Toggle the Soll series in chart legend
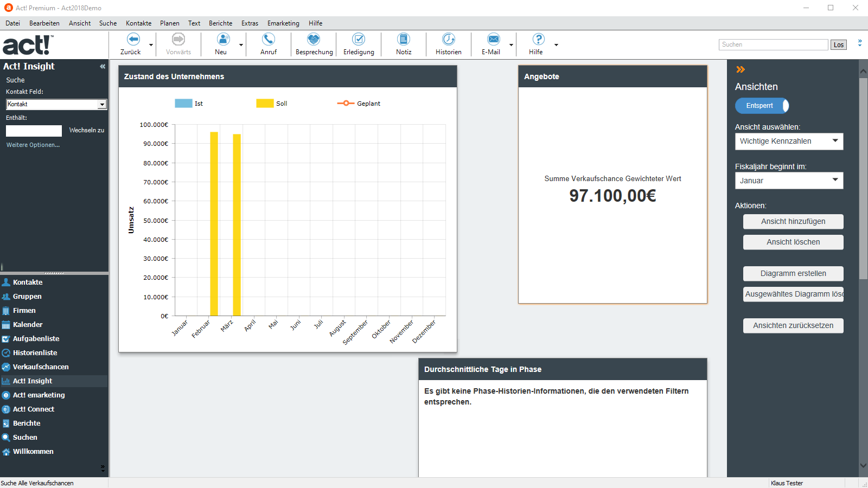Image resolution: width=868 pixels, height=488 pixels. tap(265, 104)
